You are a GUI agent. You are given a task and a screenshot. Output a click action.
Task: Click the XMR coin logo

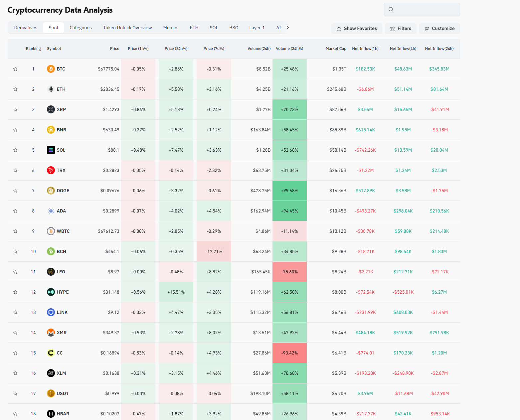point(51,333)
